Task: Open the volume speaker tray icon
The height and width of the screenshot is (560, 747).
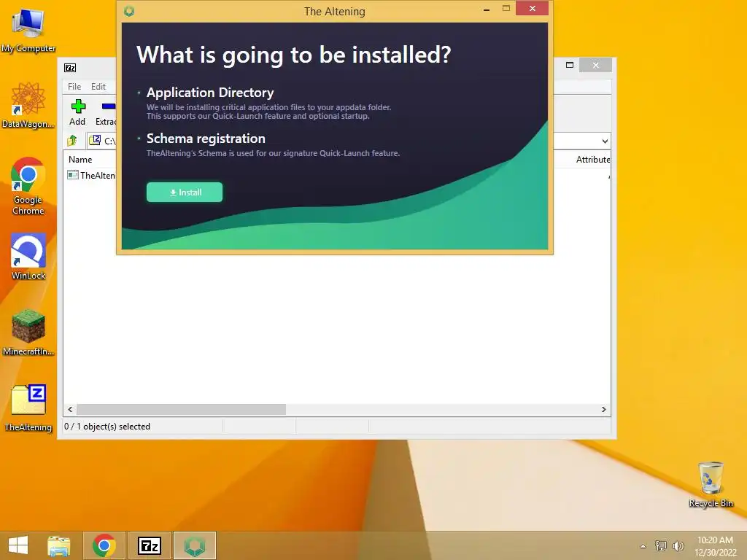Action: coord(678,545)
